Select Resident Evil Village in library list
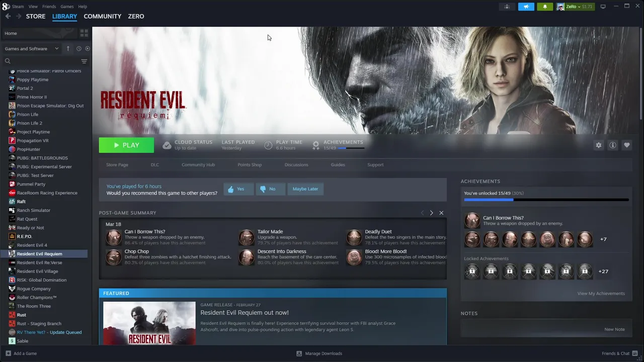The height and width of the screenshot is (362, 644). (37, 271)
